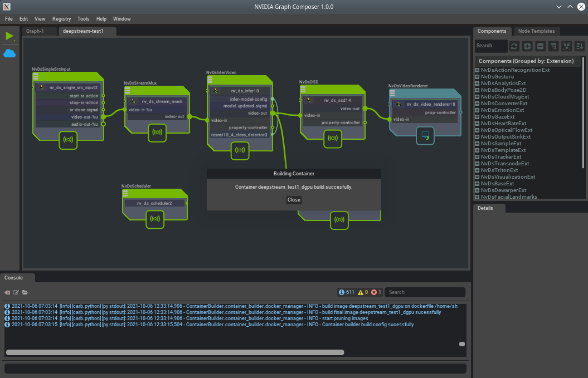Expand the NvDsGesture extension group

pos(477,77)
